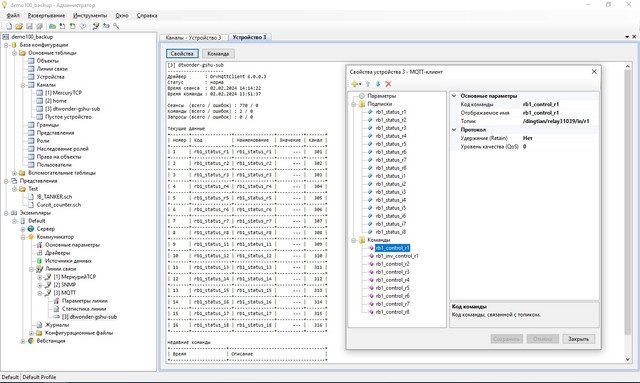Screen dimensions: 640x383
Task: Expand Вспомогательные таблицы node
Action: click(14, 173)
